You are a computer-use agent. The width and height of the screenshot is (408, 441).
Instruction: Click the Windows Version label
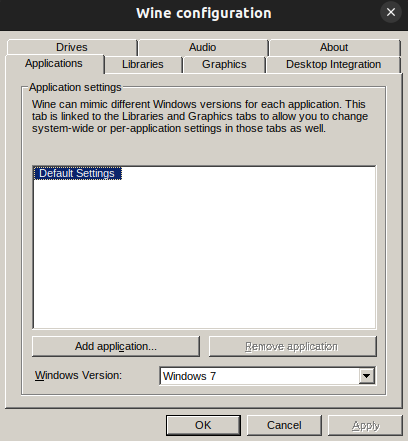tap(78, 375)
